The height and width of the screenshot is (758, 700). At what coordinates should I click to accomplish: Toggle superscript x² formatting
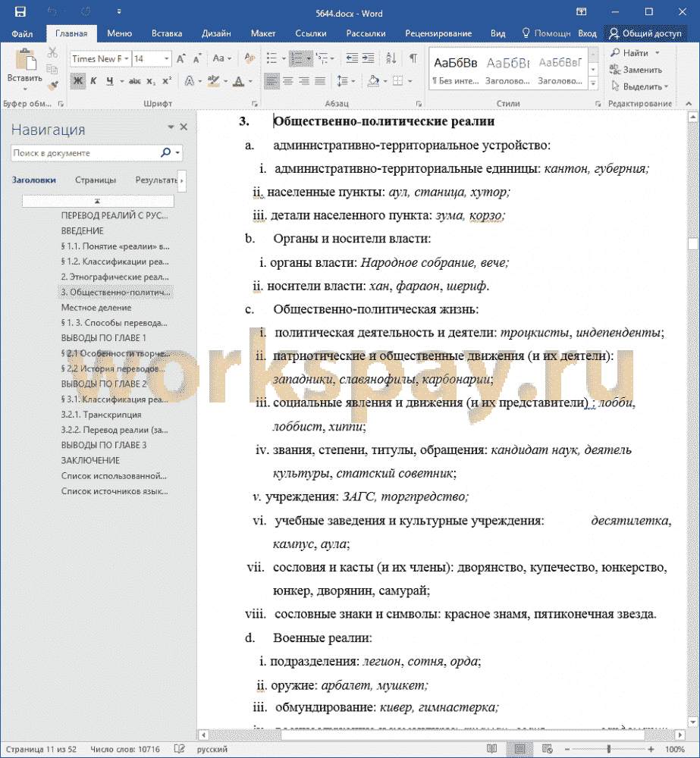point(167,81)
